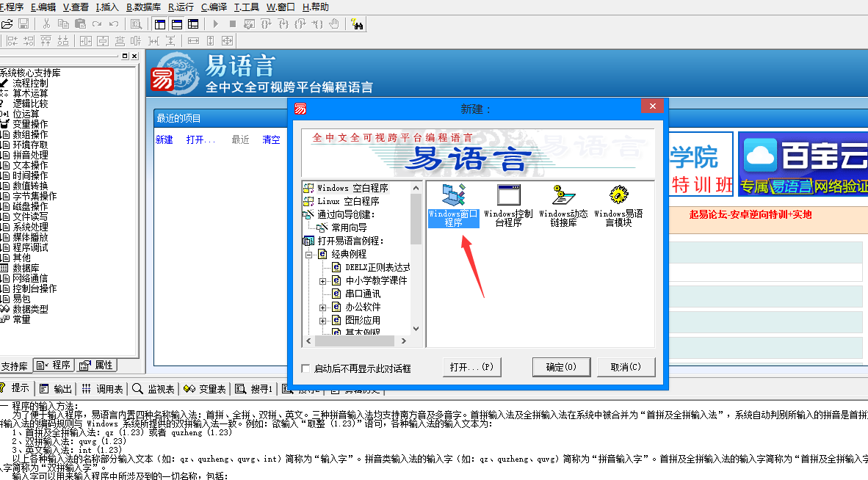
Task: Switch to the 调用表 bottom tab
Action: [102, 389]
